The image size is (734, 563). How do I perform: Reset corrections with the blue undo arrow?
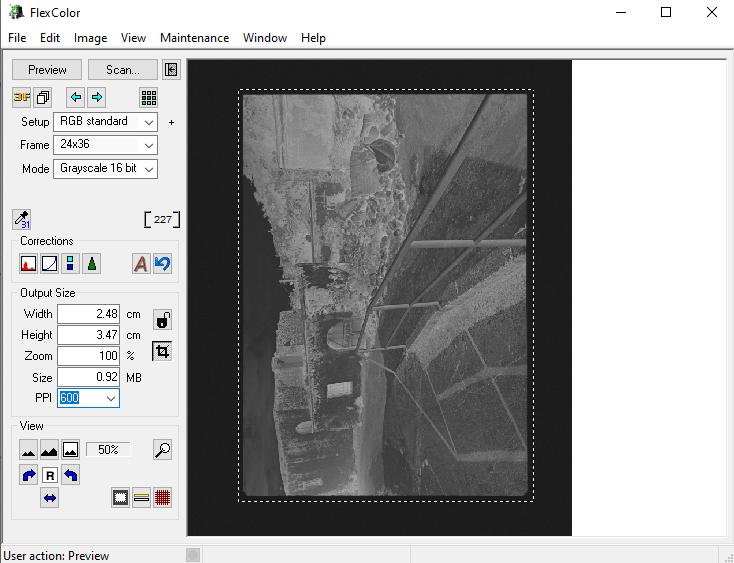pyautogui.click(x=162, y=263)
